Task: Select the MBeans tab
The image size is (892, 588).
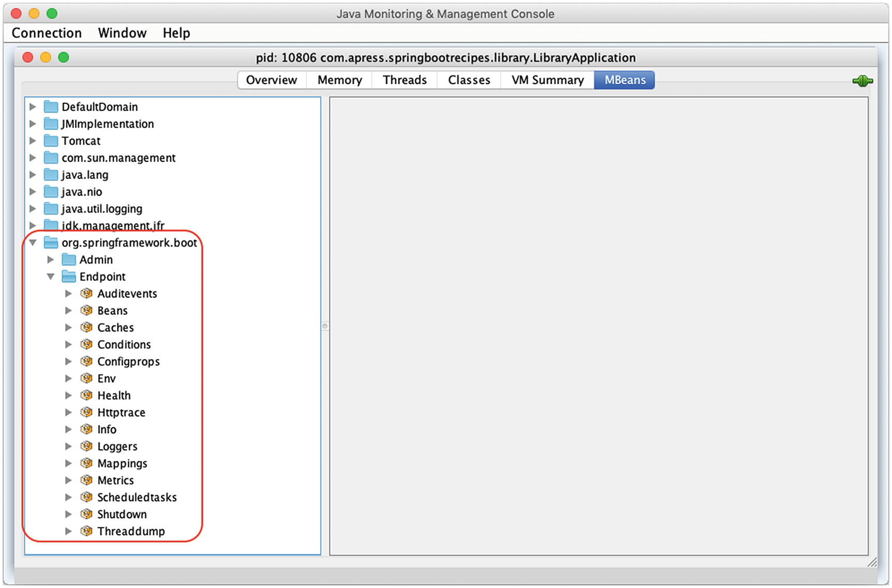Action: click(x=625, y=80)
